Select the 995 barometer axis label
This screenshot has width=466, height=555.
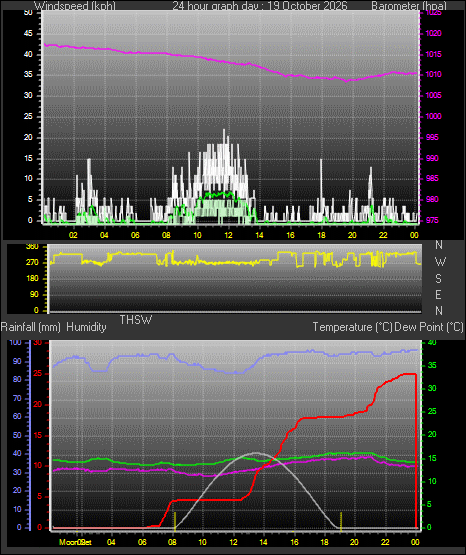[432, 137]
